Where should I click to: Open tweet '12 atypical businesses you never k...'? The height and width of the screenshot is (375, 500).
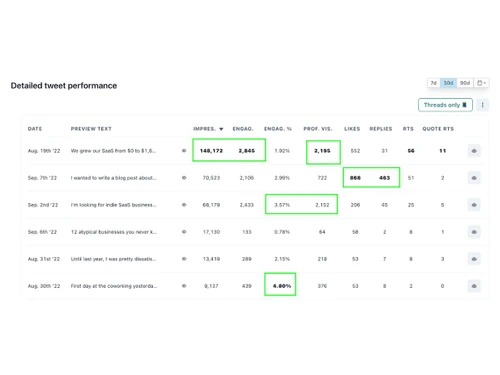(x=113, y=232)
